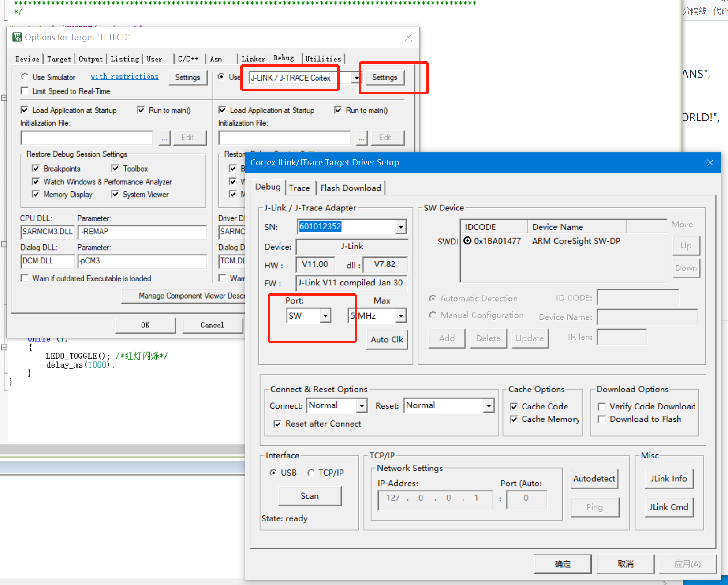Click the simulator Initialization File field
This screenshot has height=585, width=728.
click(86, 138)
